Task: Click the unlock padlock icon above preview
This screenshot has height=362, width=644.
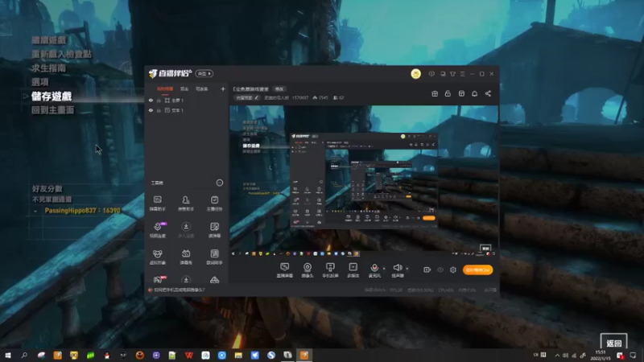Action: tap(448, 93)
